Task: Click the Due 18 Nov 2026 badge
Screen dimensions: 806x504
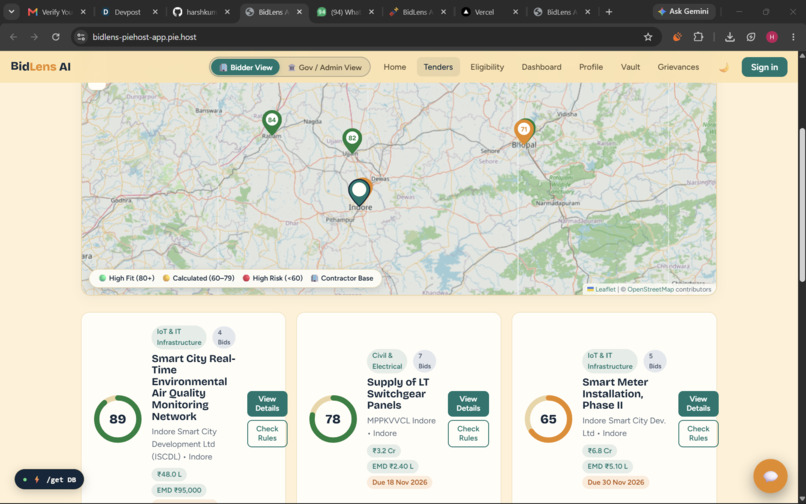Action: tap(399, 482)
